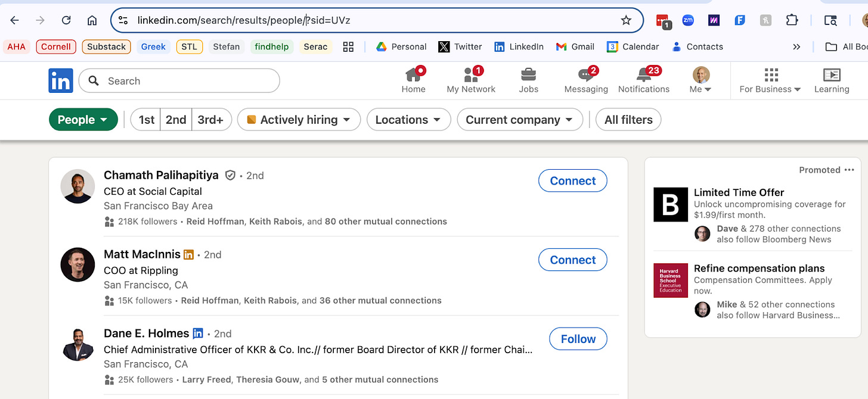Open the site information icon in address bar

pyautogui.click(x=123, y=20)
